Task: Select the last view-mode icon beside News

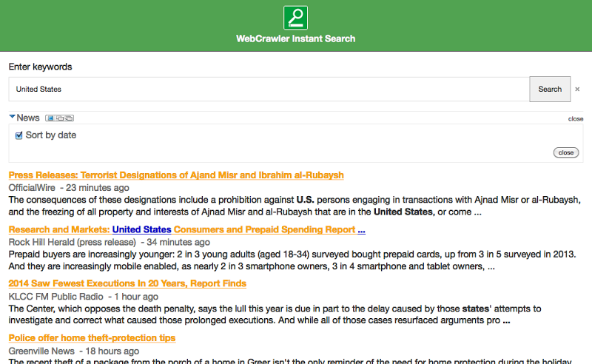Action: pyautogui.click(x=68, y=118)
